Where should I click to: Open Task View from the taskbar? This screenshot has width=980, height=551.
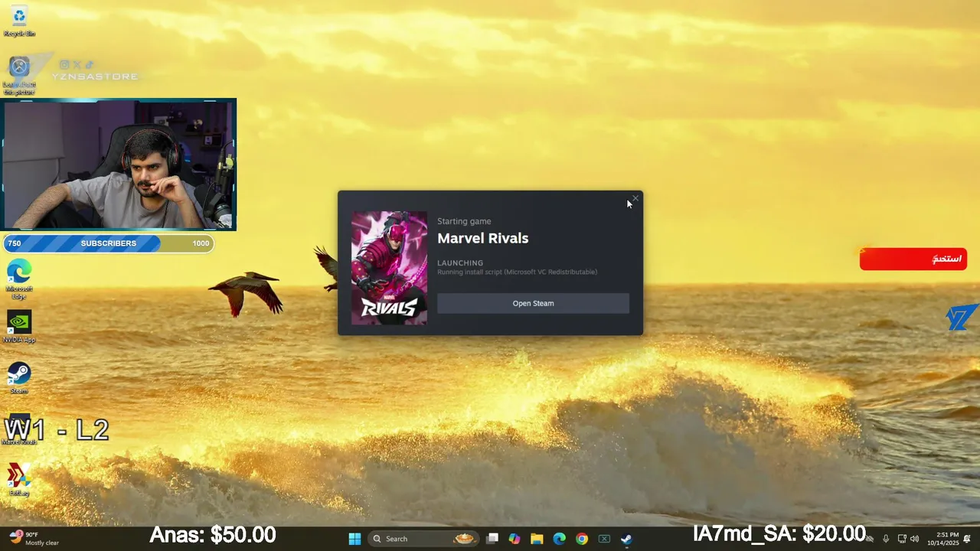[492, 539]
